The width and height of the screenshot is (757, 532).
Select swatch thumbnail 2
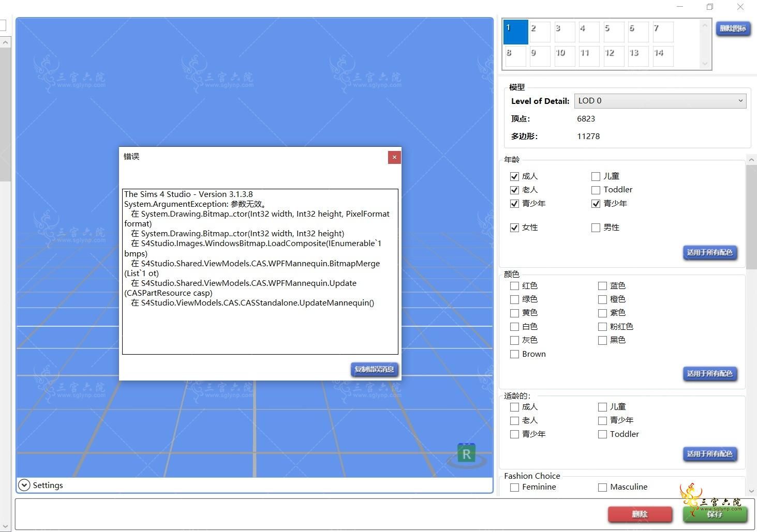pyautogui.click(x=540, y=32)
